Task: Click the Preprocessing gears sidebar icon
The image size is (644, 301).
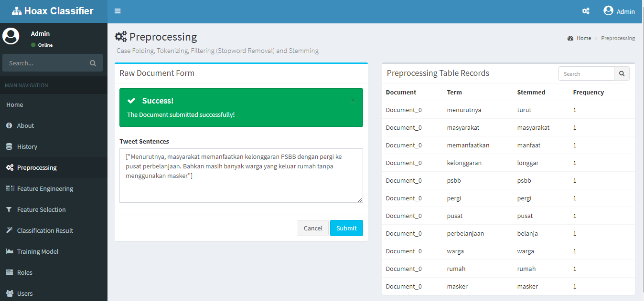Action: (x=10, y=167)
